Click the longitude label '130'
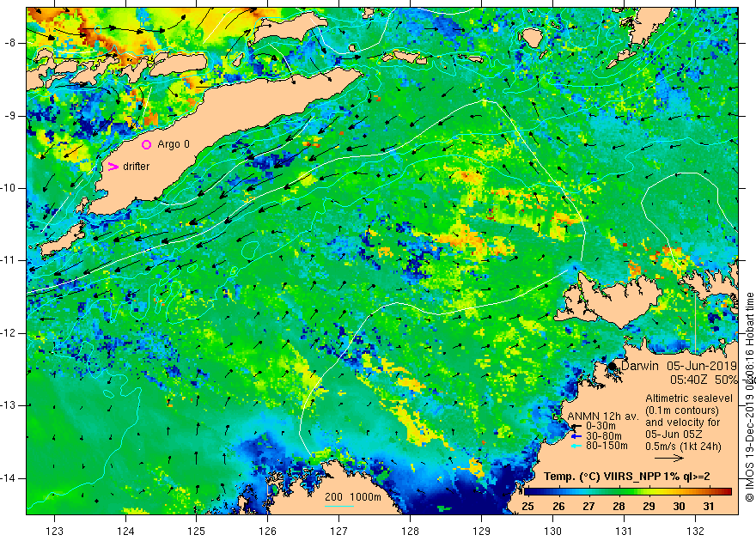 pyautogui.click(x=552, y=532)
